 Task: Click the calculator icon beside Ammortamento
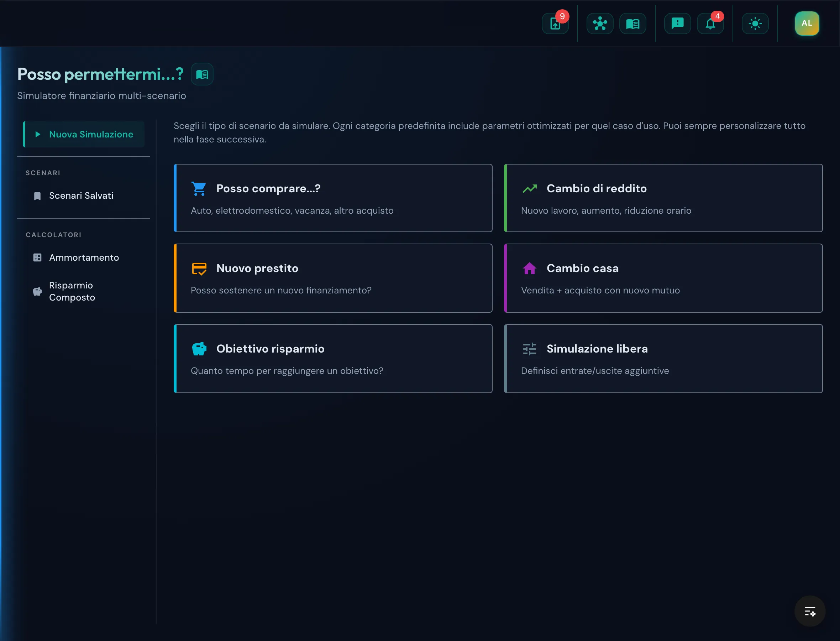pyautogui.click(x=37, y=257)
